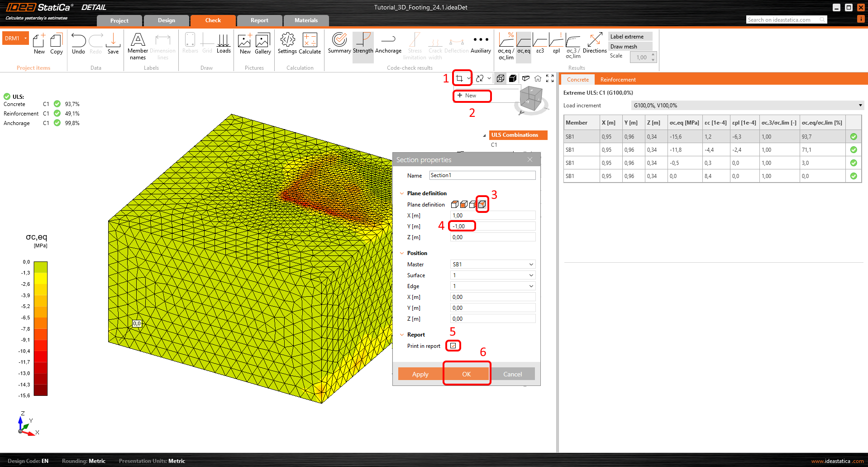Screen dimensions: 868x467
Task: Click the Apply button in Section properties
Action: tap(420, 374)
